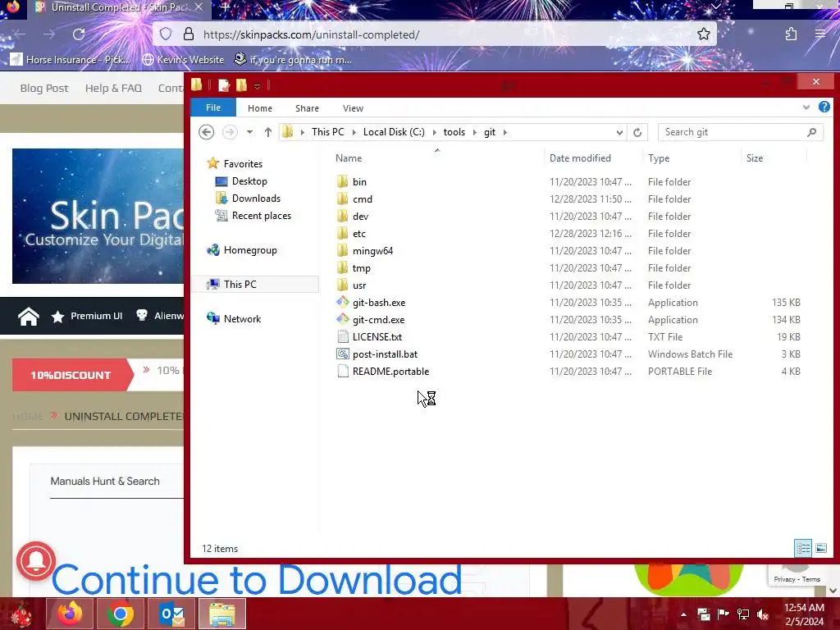840x630 pixels.
Task: Expand the ribbon chevron
Action: pyautogui.click(x=806, y=107)
